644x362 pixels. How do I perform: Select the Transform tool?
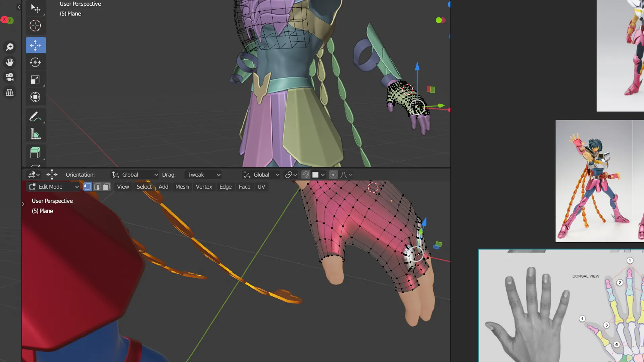tap(35, 97)
